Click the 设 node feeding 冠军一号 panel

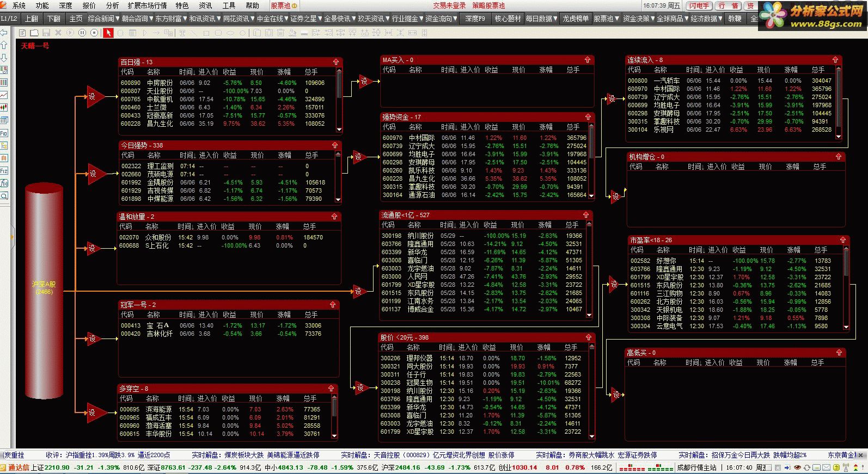click(x=94, y=338)
